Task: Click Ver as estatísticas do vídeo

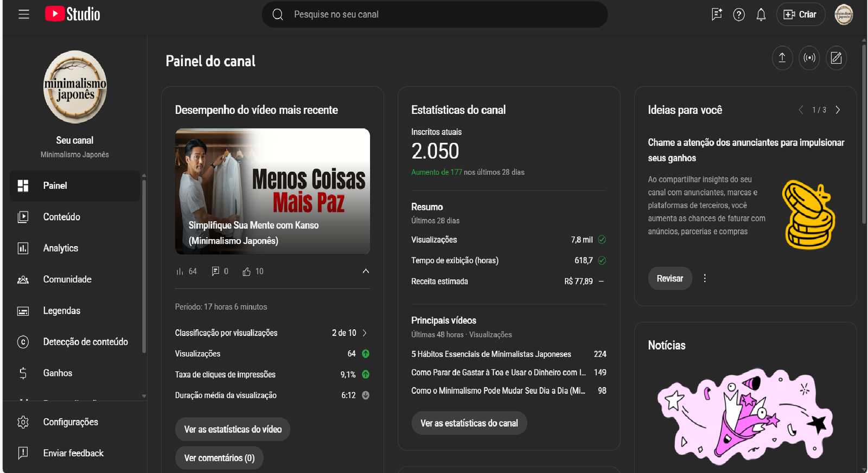Action: 233,430
